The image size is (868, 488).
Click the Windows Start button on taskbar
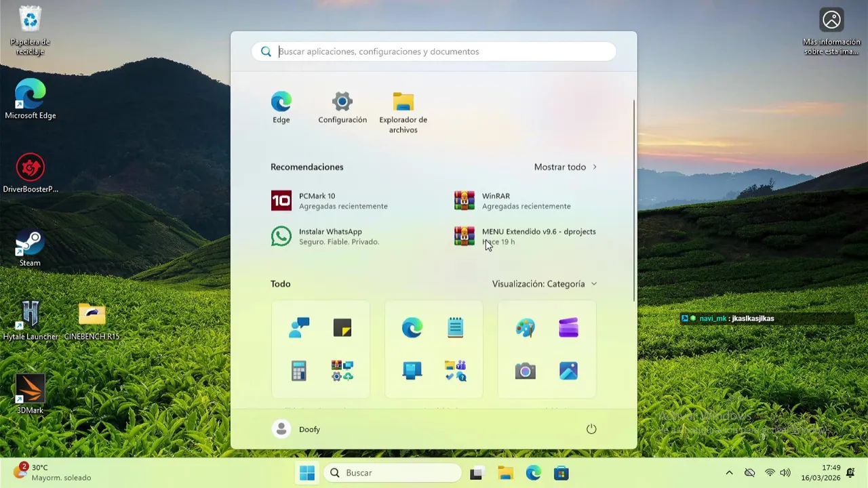click(307, 473)
